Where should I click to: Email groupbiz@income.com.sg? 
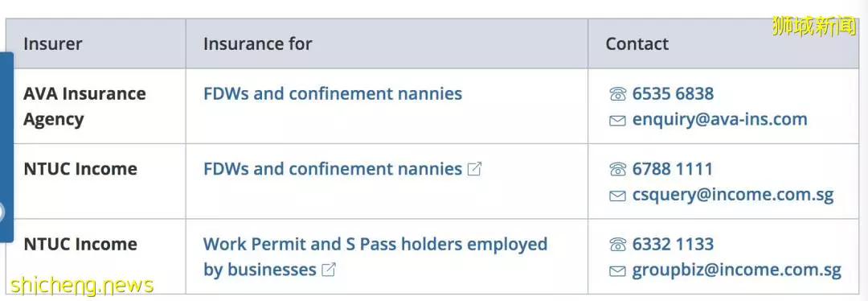click(x=737, y=270)
